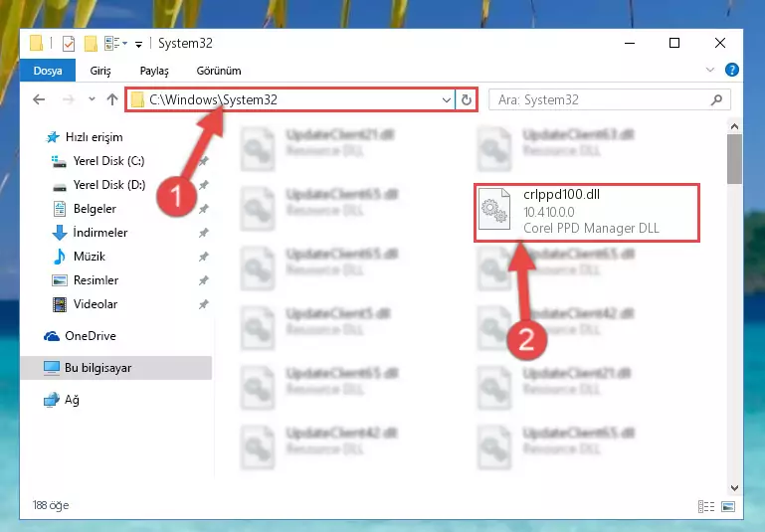Open Müzik in the sidebar

pyautogui.click(x=90, y=257)
